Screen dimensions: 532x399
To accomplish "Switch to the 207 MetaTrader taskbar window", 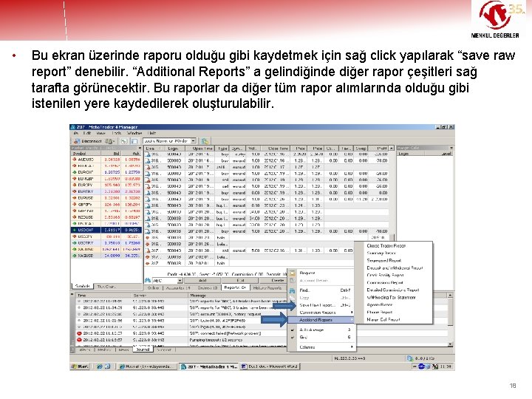I will pos(208,366).
